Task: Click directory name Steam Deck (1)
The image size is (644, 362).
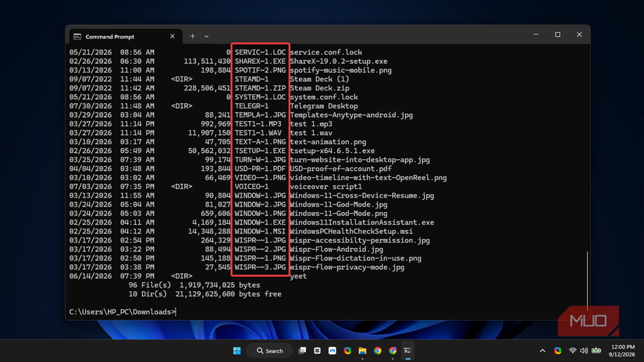Action: [319, 80]
